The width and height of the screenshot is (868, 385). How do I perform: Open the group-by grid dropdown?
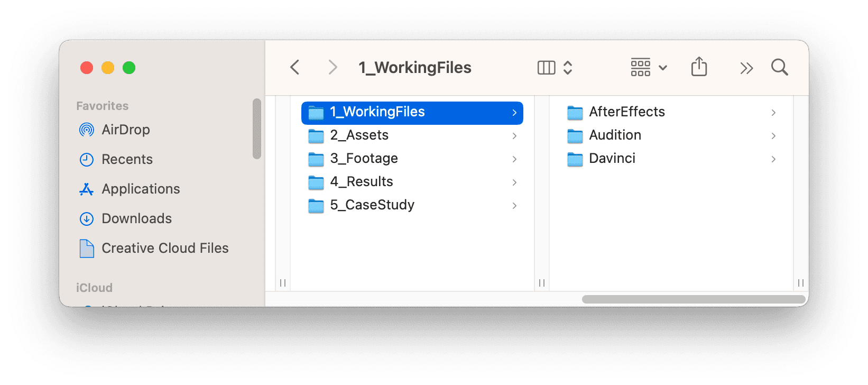pos(649,68)
